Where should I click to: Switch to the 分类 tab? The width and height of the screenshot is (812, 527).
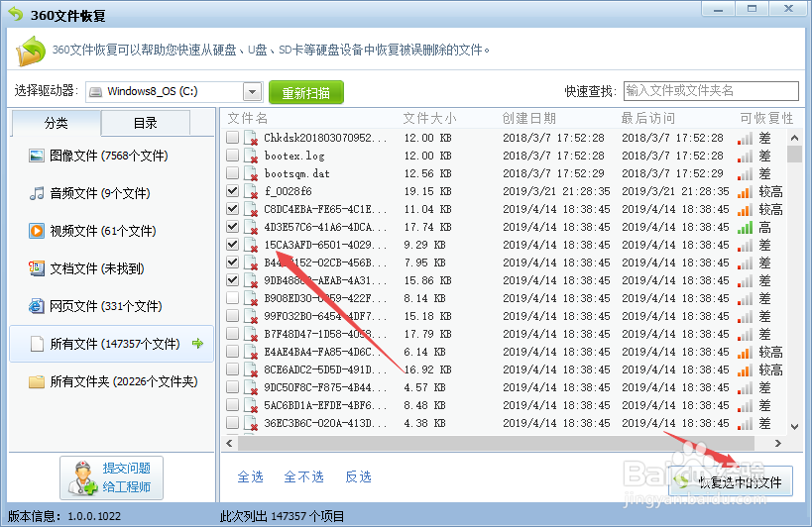[56, 123]
